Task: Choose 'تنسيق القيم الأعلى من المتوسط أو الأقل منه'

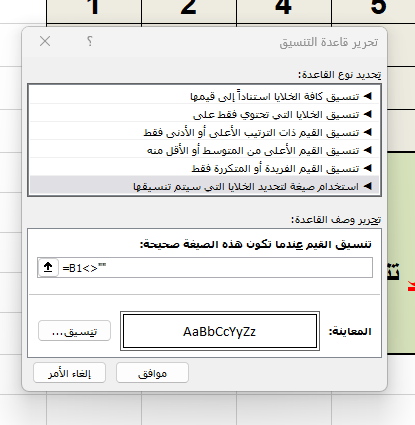Action: click(x=204, y=150)
